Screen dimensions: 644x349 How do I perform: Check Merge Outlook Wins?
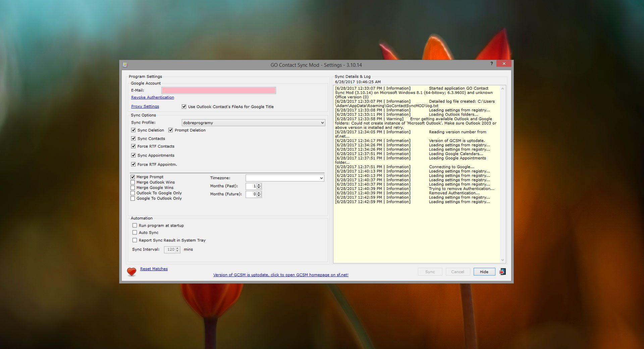(133, 182)
